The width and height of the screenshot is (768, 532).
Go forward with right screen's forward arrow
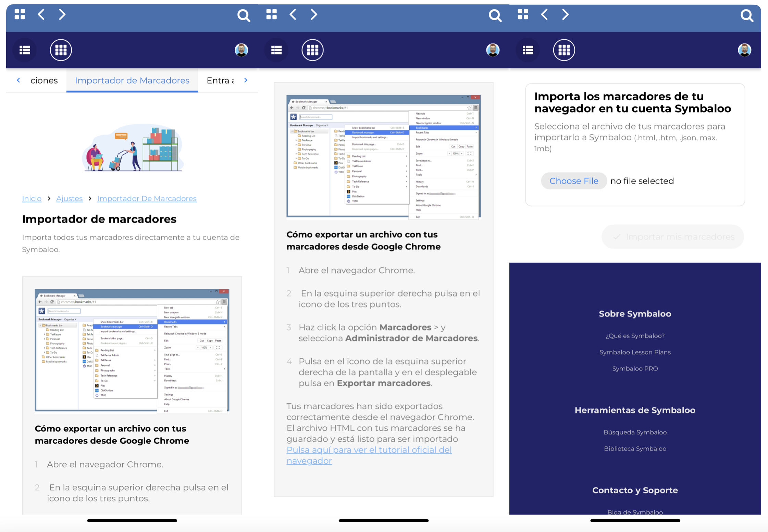pyautogui.click(x=565, y=14)
